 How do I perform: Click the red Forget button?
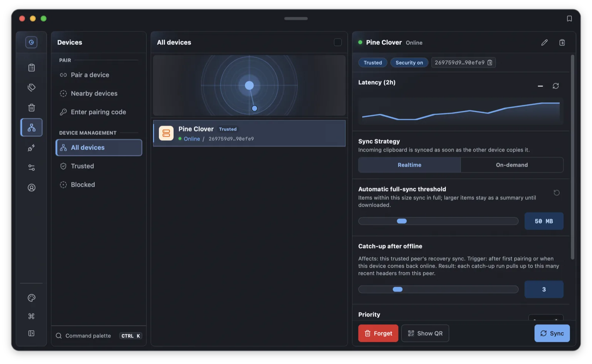coord(378,333)
